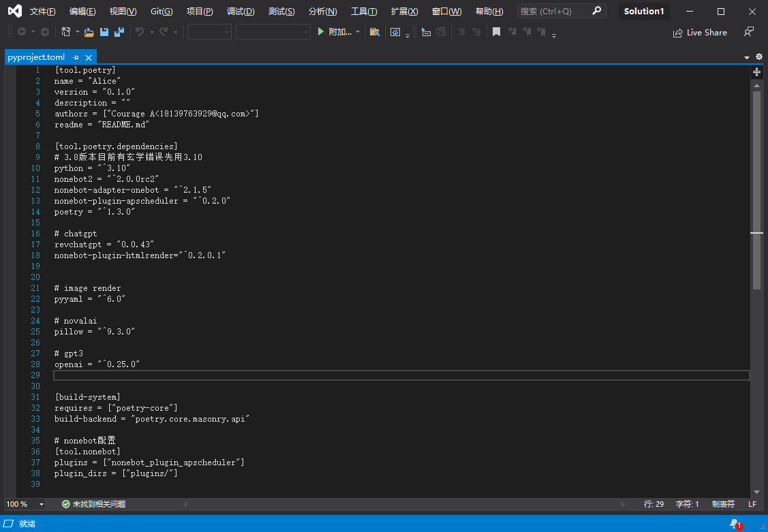Expand the new project dropdown arrow

[78, 32]
